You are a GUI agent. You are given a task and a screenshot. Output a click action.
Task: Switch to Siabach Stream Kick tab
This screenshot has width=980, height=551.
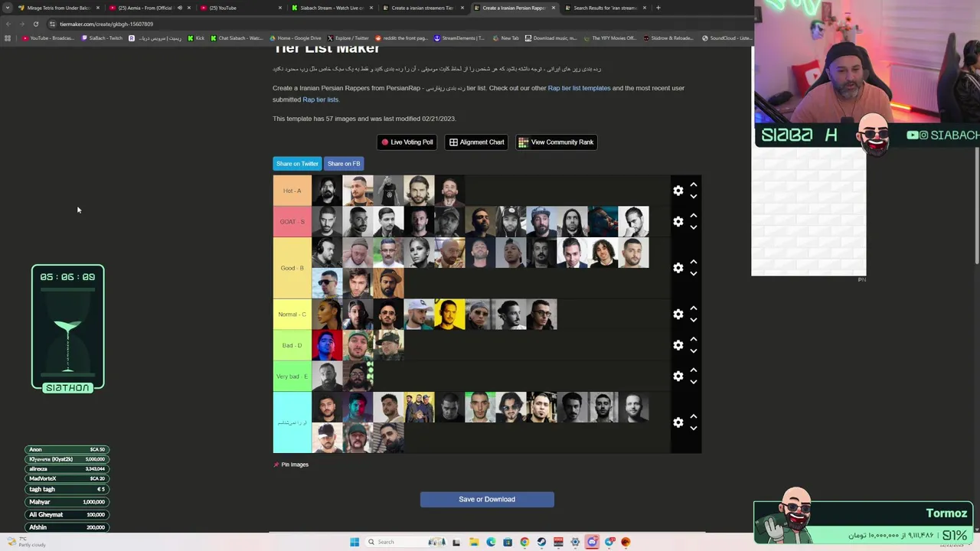[x=331, y=8]
